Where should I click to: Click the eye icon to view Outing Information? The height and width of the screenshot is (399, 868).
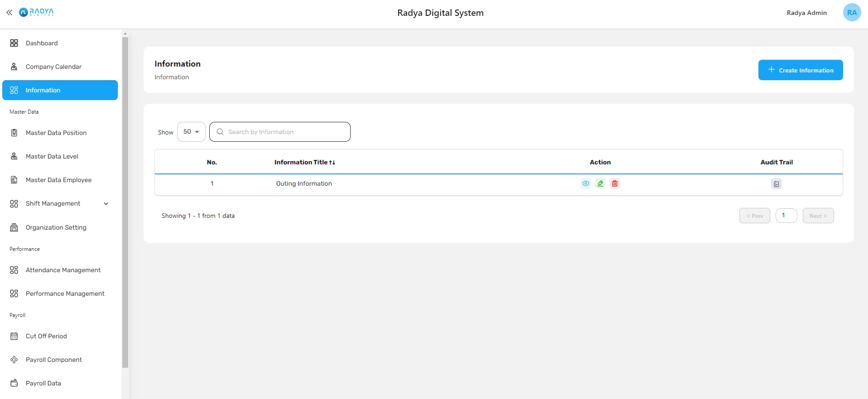pyautogui.click(x=585, y=183)
